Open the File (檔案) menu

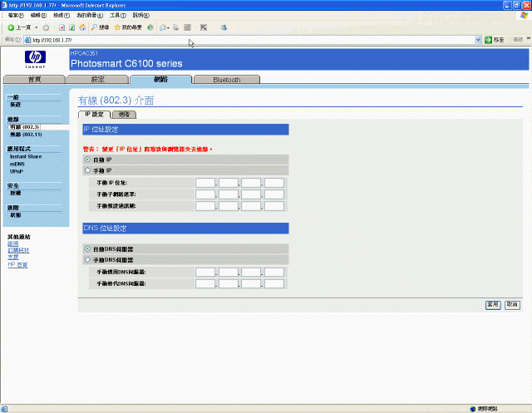[16, 15]
